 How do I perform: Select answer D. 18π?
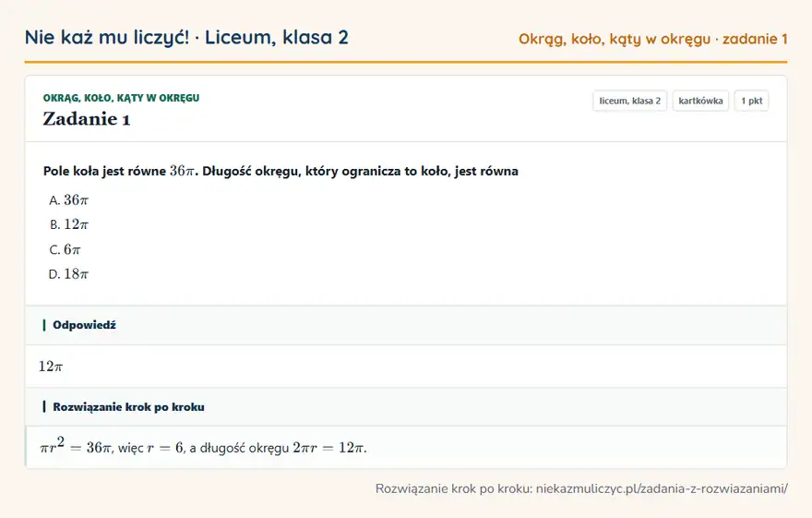pyautogui.click(x=69, y=273)
